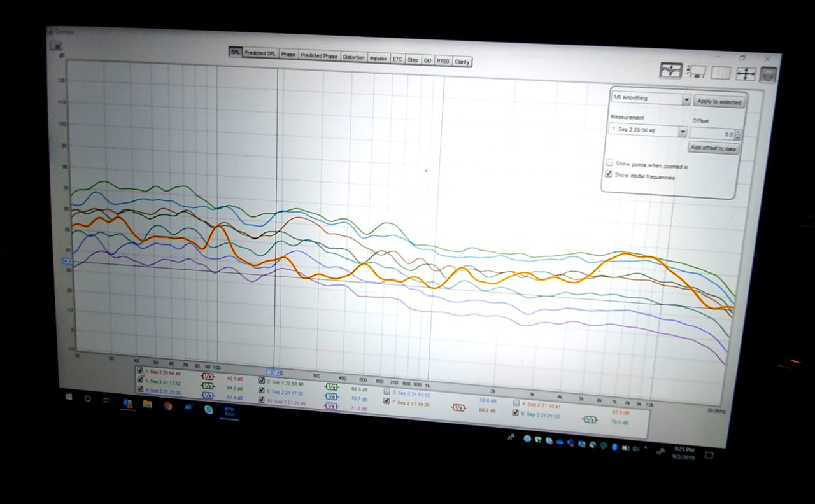Click the Cortana search circle on taskbar

(x=88, y=399)
